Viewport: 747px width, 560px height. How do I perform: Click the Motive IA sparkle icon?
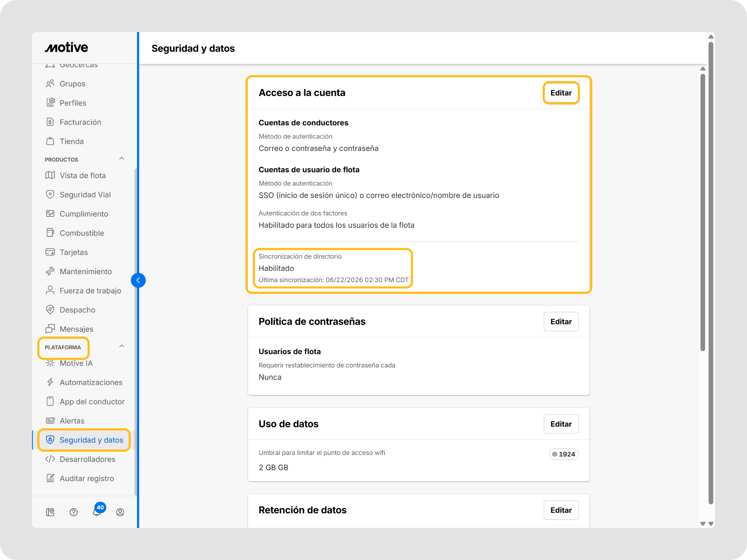coord(50,363)
